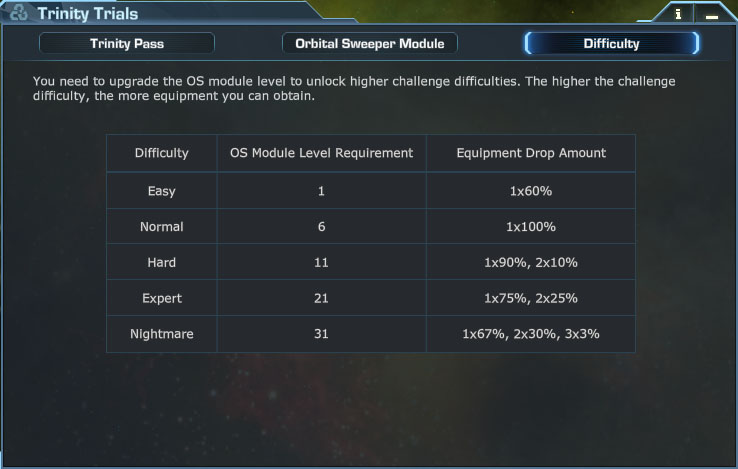Image resolution: width=738 pixels, height=469 pixels.
Task: Click the Trinity Trials window title
Action: 87,14
